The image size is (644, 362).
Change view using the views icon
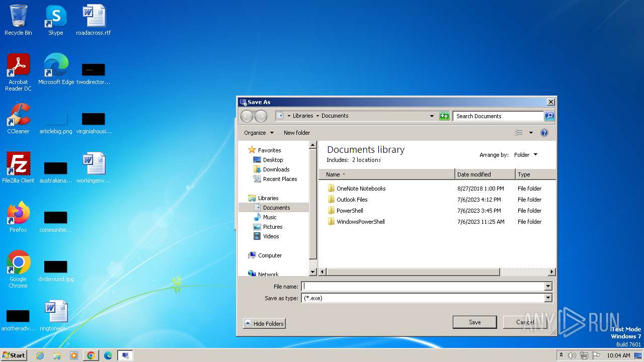(518, 133)
